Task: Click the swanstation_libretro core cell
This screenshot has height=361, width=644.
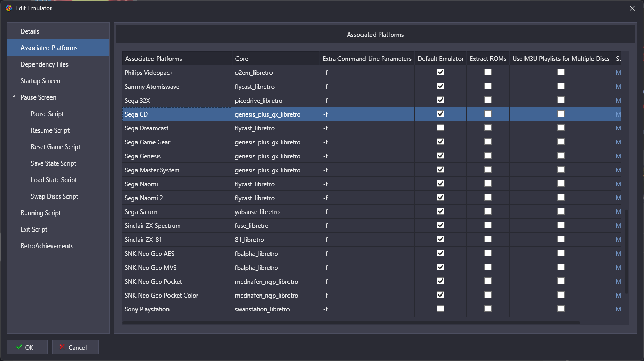Action: (x=276, y=309)
